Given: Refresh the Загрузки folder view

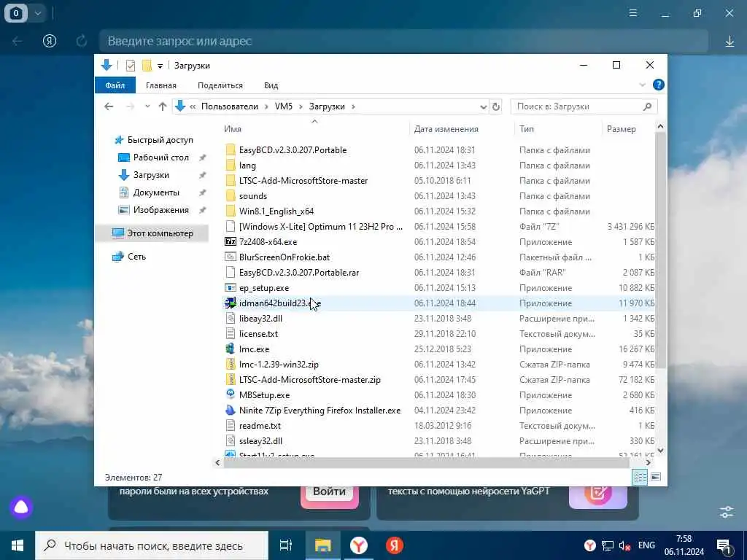Looking at the screenshot, I should point(496,106).
